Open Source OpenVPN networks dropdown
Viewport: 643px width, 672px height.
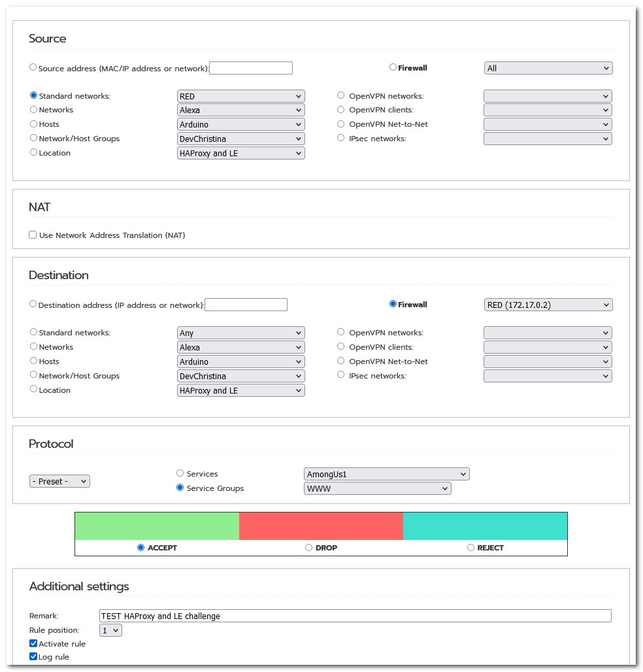coord(548,97)
